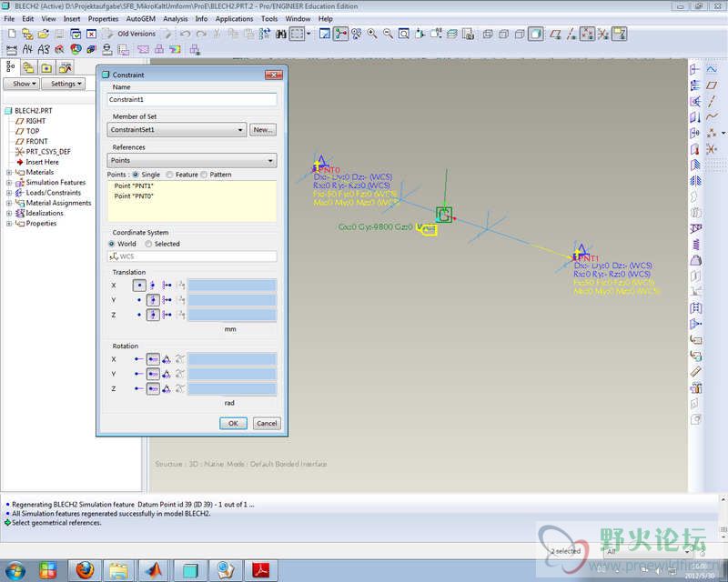Open Adobe Reader from the taskbar
728x582 pixels.
(261, 570)
